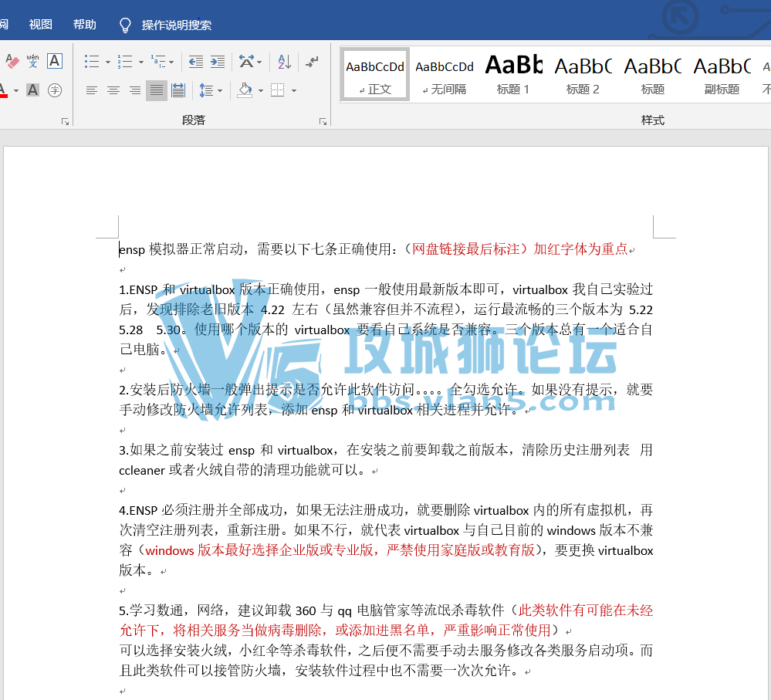Open font color dropdown arrow
The height and width of the screenshot is (700, 771).
coord(16,90)
